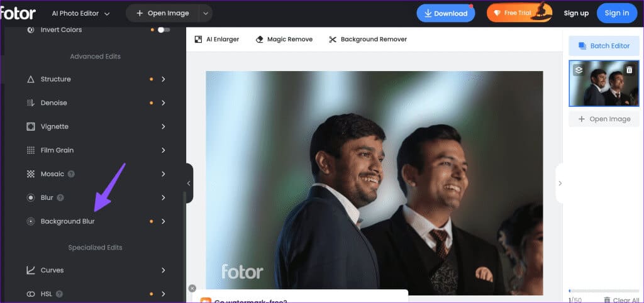Click the HSL overlapping circles icon
644x303 pixels.
click(30, 294)
